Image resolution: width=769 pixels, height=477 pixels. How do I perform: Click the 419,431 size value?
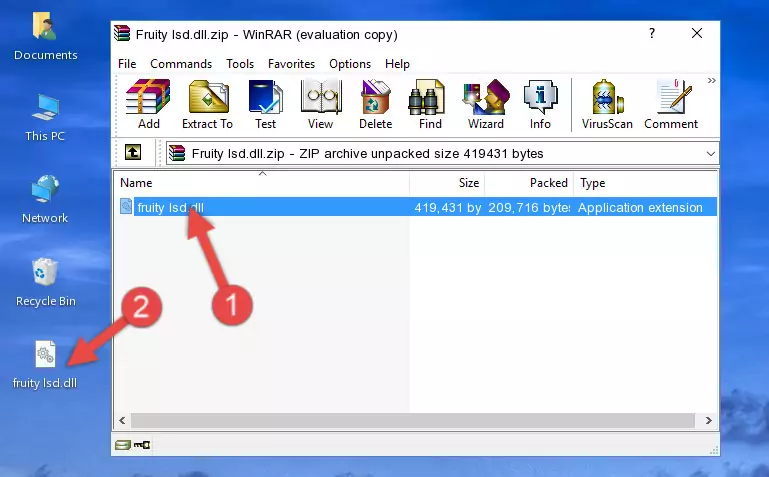(x=447, y=207)
